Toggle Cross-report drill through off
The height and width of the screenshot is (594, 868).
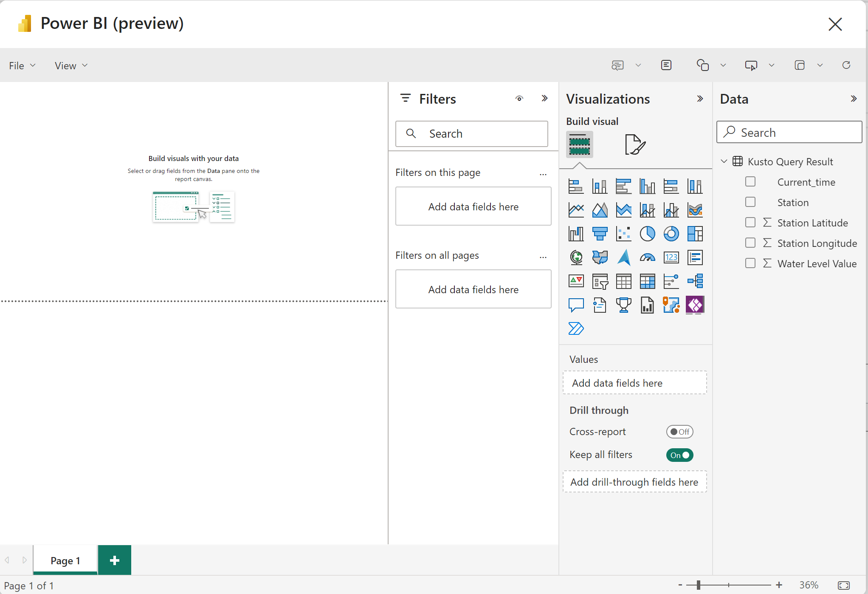(x=679, y=432)
